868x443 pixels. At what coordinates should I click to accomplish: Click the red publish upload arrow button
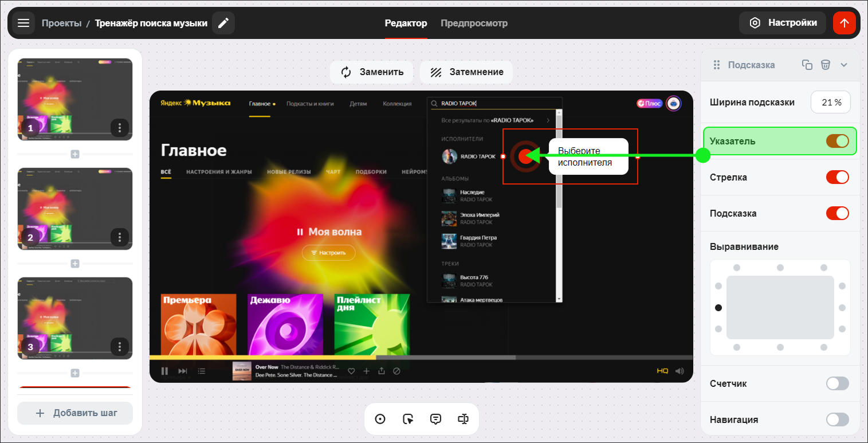click(x=844, y=23)
